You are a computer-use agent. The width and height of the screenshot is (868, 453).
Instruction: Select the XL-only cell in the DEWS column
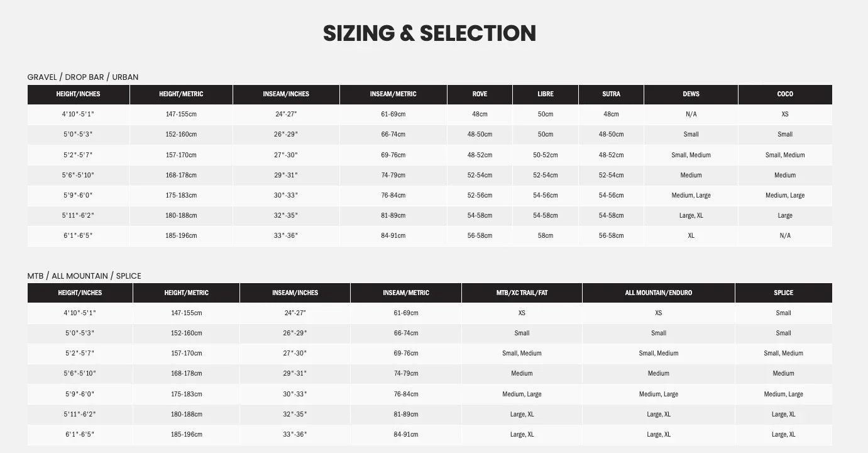[x=691, y=235]
